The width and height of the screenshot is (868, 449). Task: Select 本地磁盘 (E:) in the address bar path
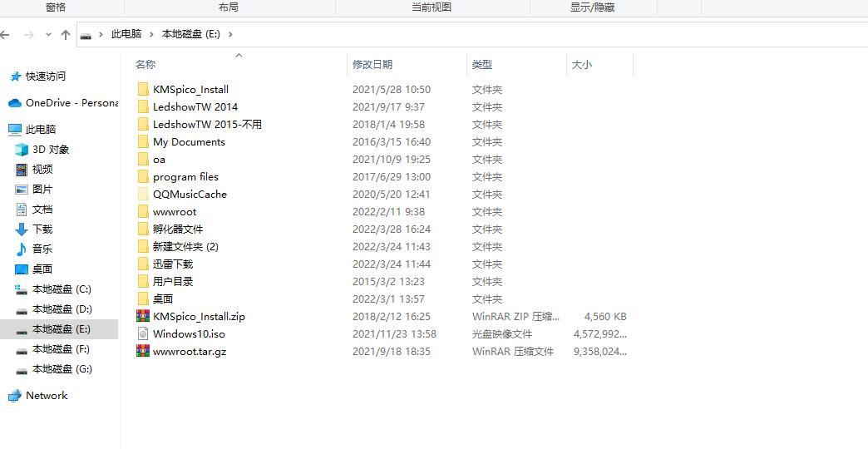pos(191,34)
